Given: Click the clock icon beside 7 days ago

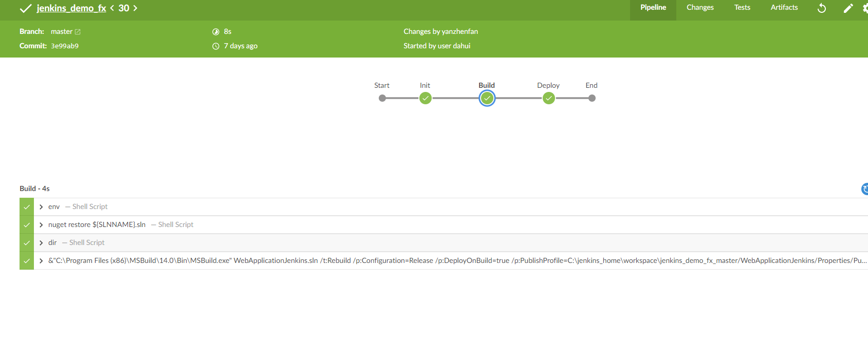Looking at the screenshot, I should pos(216,46).
